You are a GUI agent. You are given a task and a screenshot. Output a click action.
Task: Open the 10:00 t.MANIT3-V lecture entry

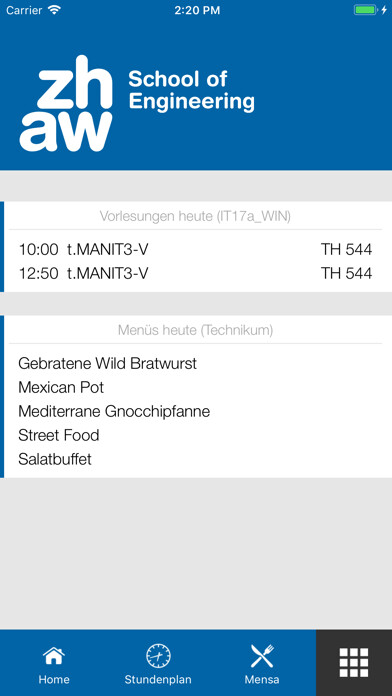click(x=195, y=249)
